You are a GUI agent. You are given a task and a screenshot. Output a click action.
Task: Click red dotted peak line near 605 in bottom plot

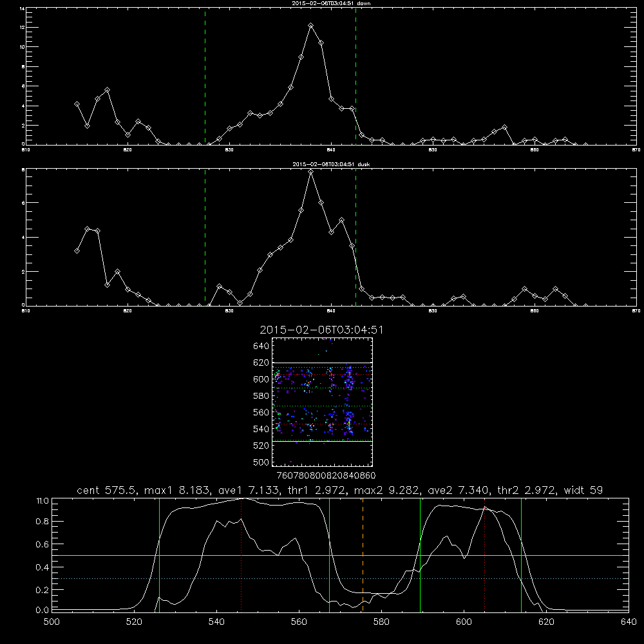(x=485, y=554)
